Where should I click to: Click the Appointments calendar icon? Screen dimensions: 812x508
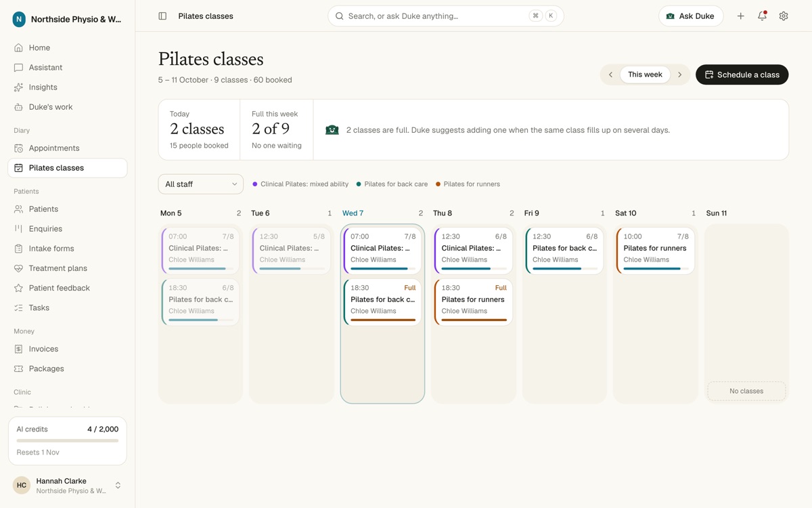tap(18, 148)
